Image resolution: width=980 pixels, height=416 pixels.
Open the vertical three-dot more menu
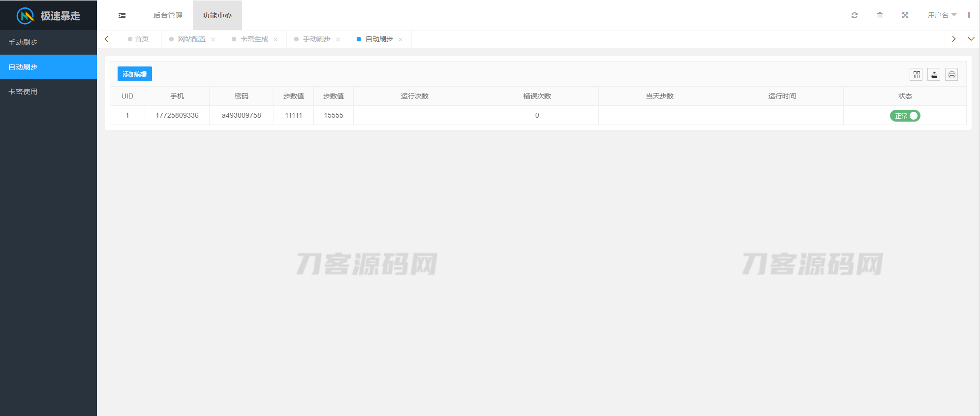coord(969,15)
